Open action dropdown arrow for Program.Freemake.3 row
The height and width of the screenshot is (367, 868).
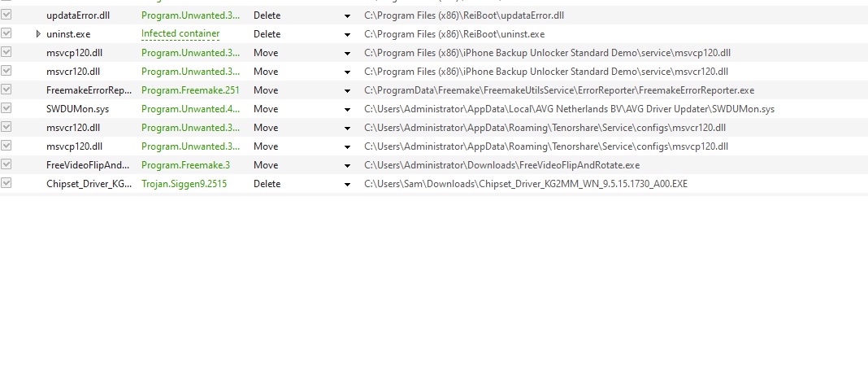[x=348, y=165]
